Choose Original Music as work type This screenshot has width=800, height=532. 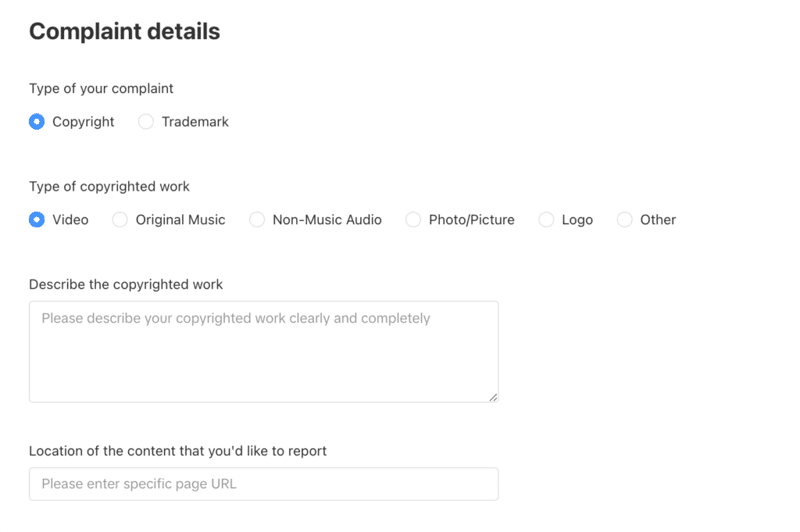click(120, 220)
